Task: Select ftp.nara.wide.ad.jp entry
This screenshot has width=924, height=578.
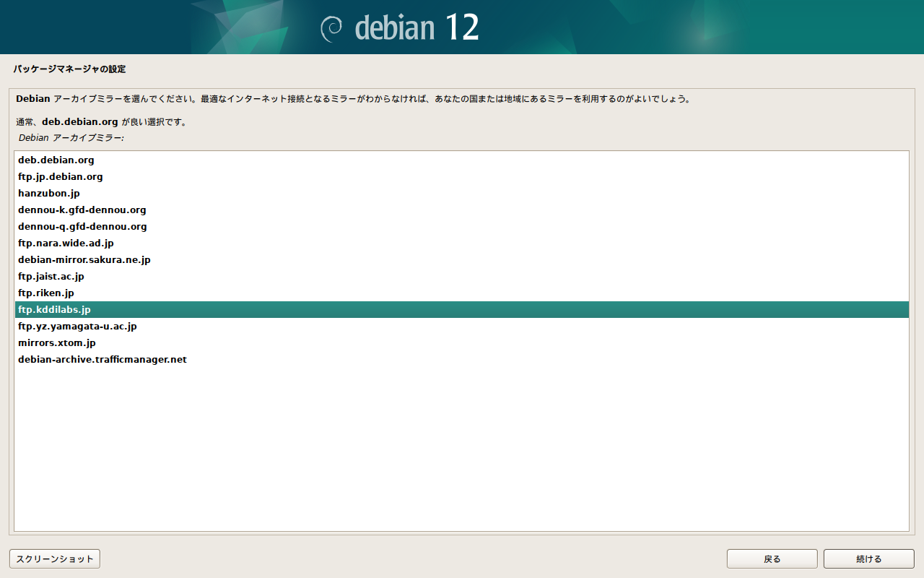Action: click(x=462, y=243)
